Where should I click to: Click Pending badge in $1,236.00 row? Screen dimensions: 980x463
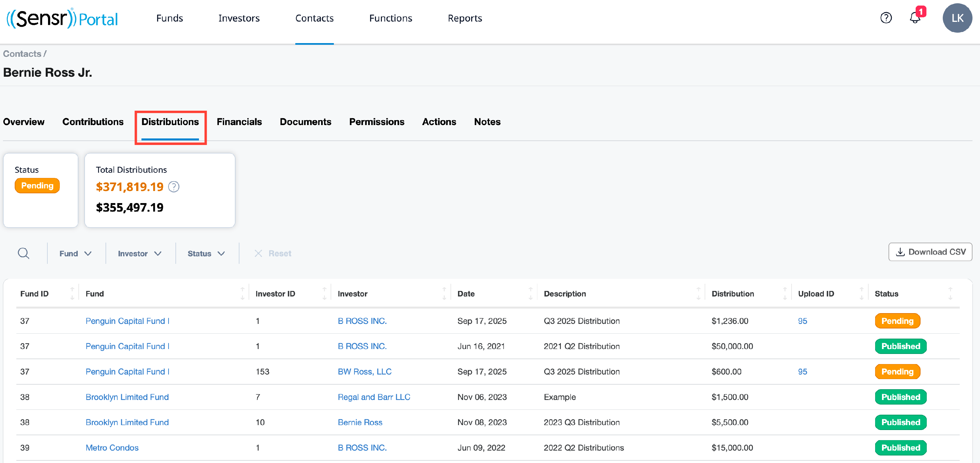click(x=897, y=321)
